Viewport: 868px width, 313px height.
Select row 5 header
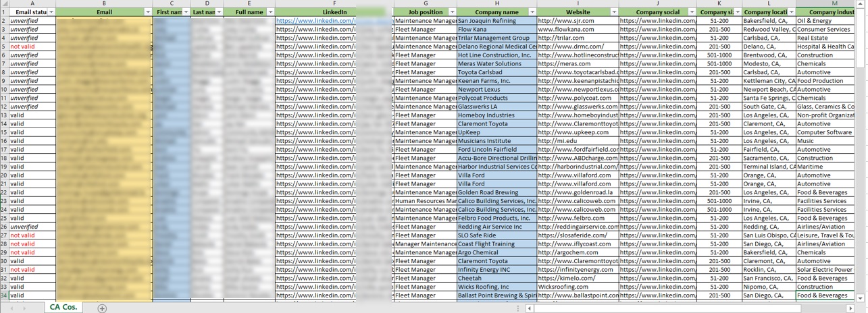click(x=4, y=47)
